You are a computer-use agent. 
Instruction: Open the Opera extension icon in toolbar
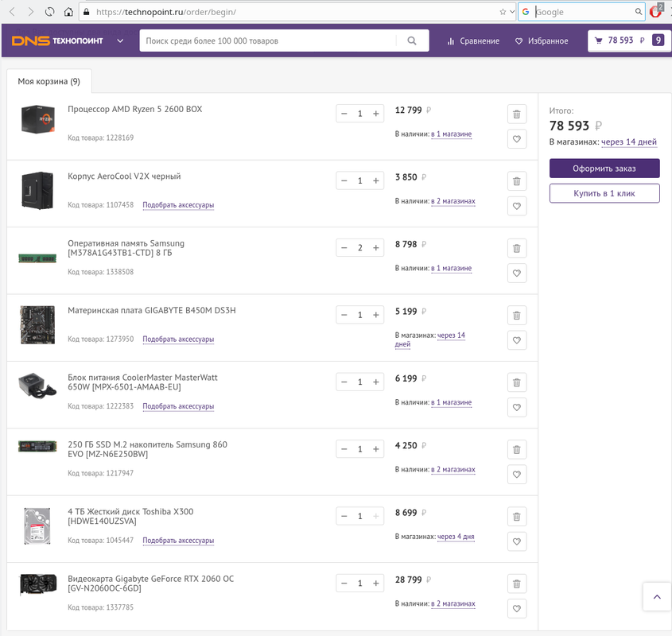(656, 12)
